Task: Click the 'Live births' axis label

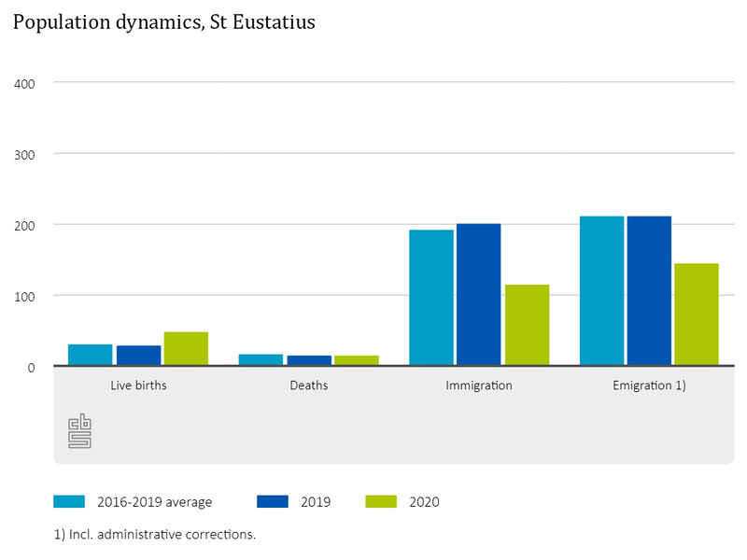Action: click(x=138, y=385)
